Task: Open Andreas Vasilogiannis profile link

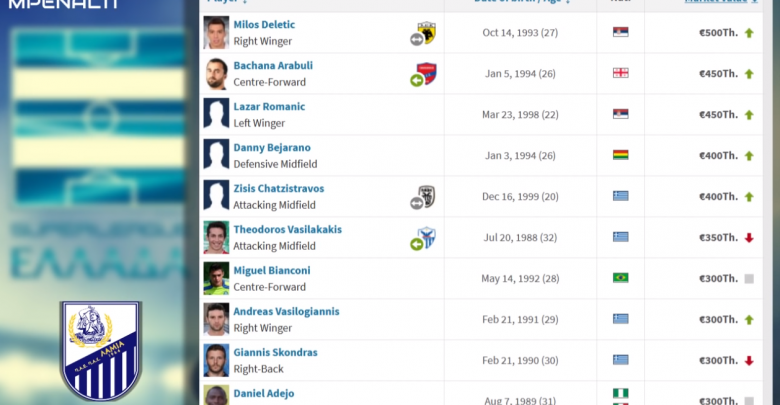Action: tap(287, 311)
